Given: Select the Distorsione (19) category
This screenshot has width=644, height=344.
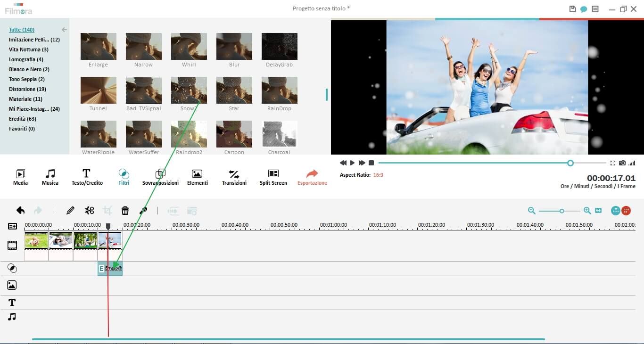Looking at the screenshot, I should 28,89.
